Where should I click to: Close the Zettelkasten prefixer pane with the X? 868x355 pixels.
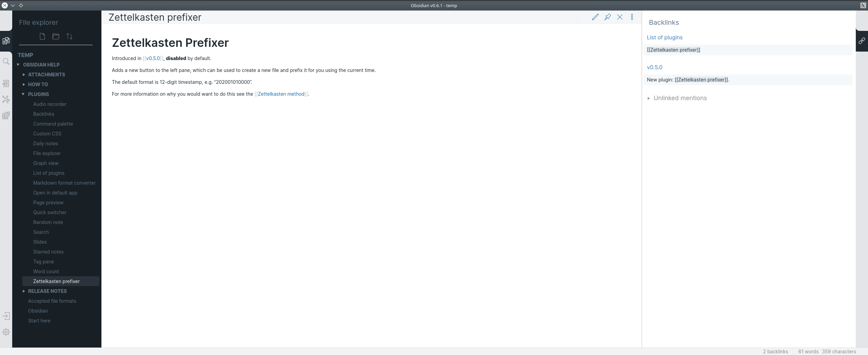[620, 17]
